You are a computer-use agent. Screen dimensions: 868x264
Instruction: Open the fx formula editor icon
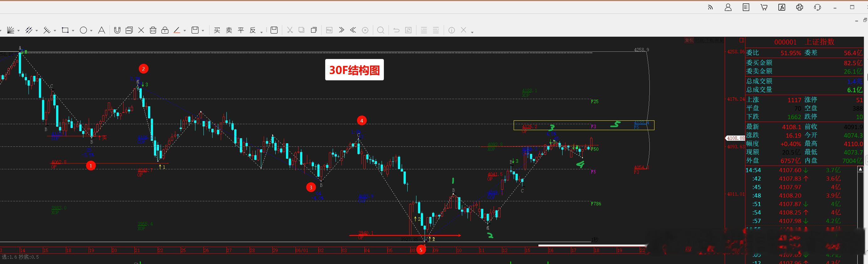(x=782, y=8)
